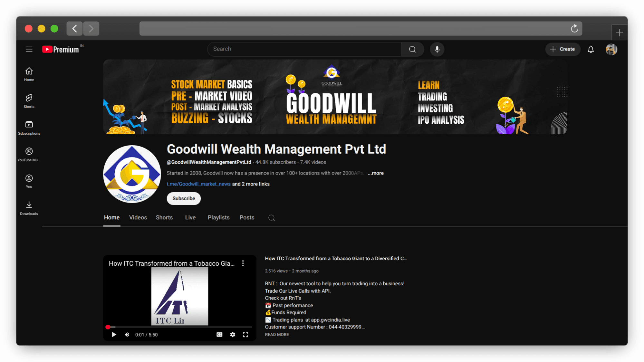
Task: Click the '44.8K subscribers' text
Action: point(275,162)
